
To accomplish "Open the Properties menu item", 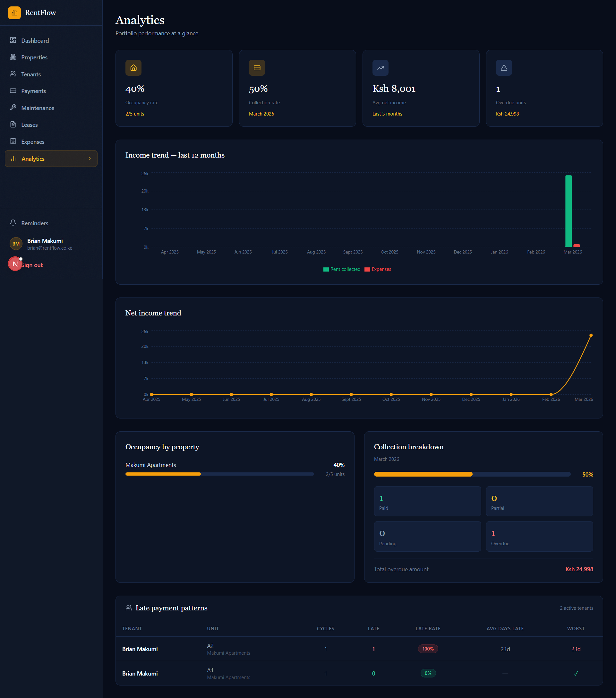I will [51, 57].
